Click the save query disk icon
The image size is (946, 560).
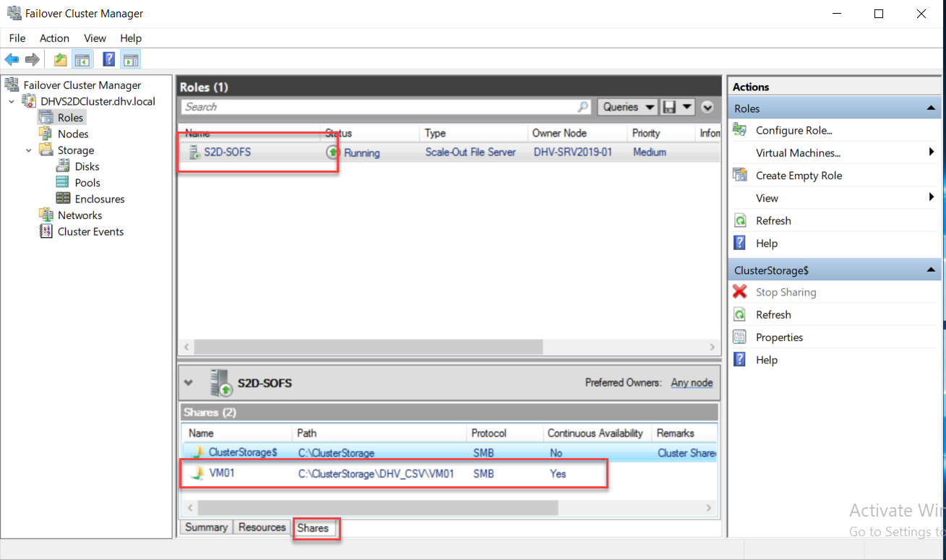[669, 107]
